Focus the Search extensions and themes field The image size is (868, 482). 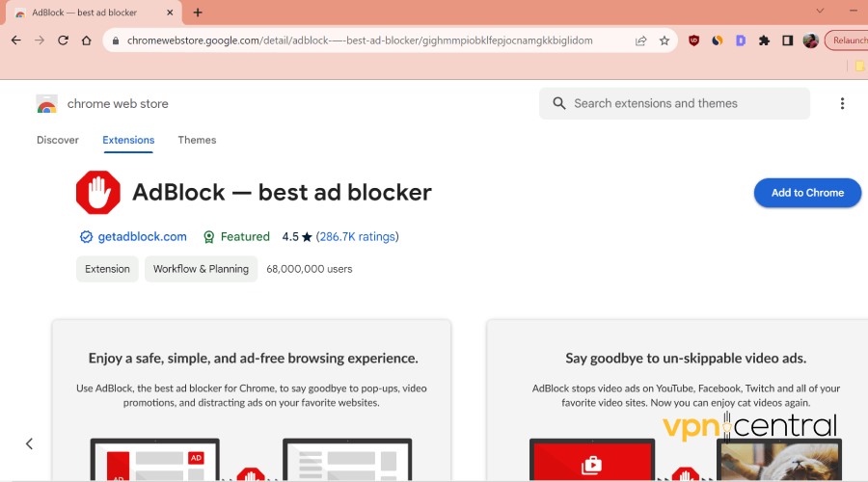click(x=674, y=103)
